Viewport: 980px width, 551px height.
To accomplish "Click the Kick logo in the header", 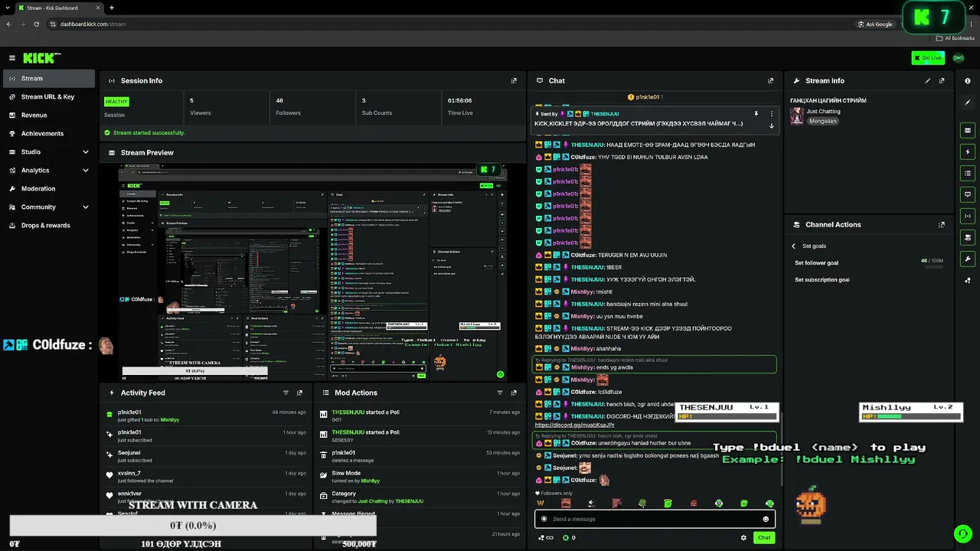I will click(x=41, y=58).
